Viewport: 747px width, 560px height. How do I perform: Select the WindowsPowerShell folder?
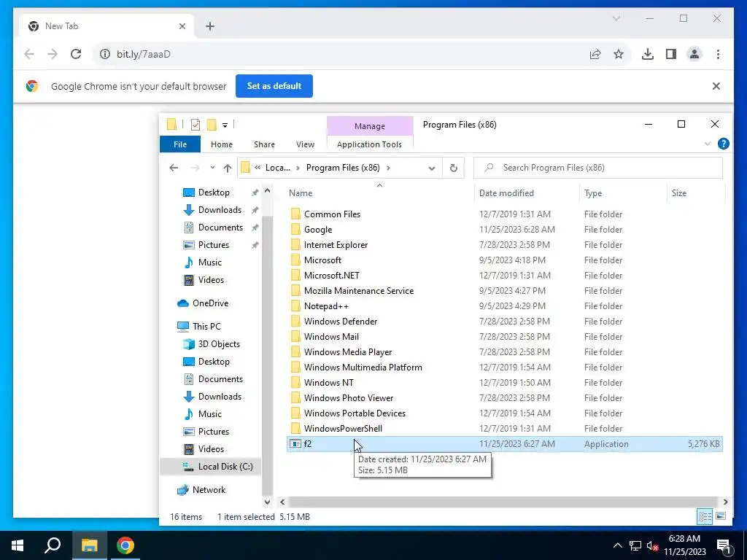[x=343, y=429]
